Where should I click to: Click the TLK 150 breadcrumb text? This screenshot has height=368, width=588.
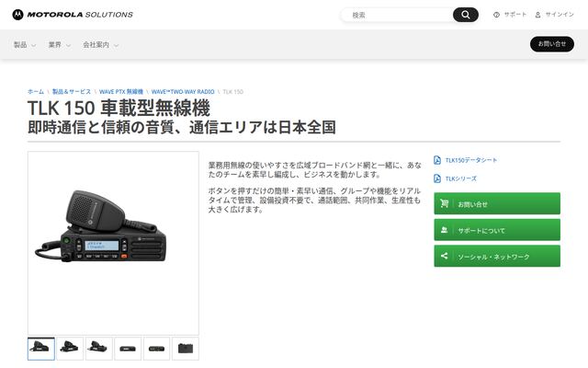(x=232, y=92)
